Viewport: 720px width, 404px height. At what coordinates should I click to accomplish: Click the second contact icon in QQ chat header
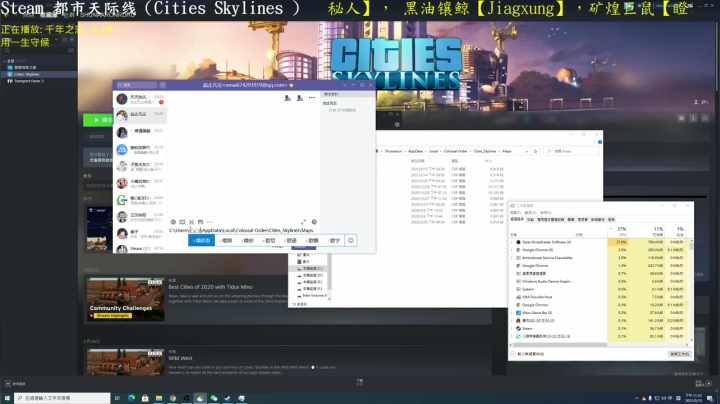point(300,98)
